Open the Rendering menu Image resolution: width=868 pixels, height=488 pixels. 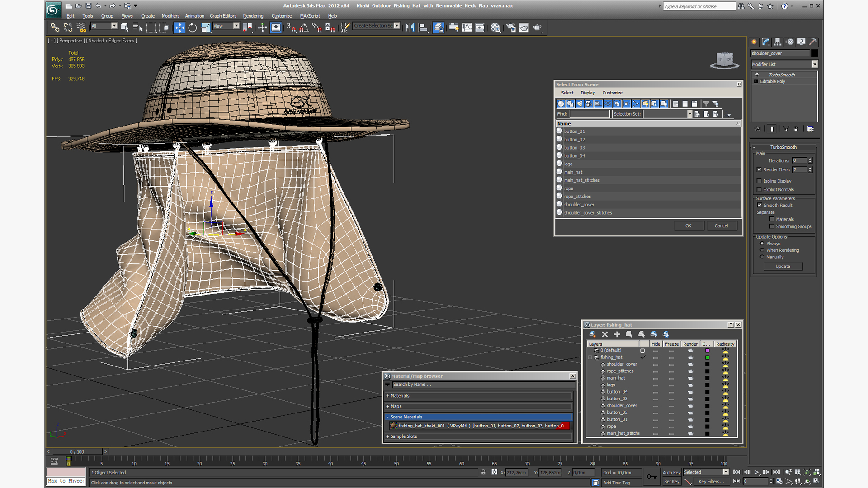click(253, 16)
